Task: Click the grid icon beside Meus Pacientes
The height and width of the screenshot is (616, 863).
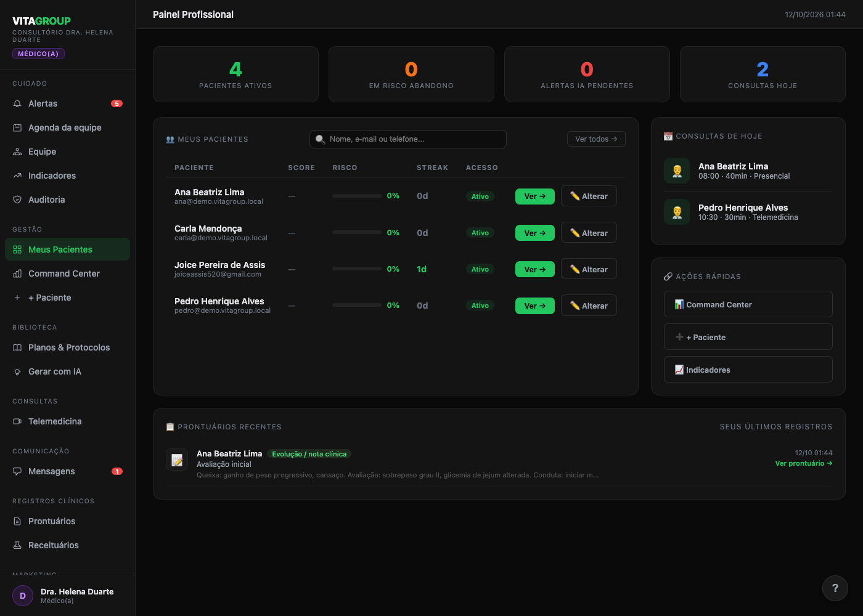Action: [17, 249]
